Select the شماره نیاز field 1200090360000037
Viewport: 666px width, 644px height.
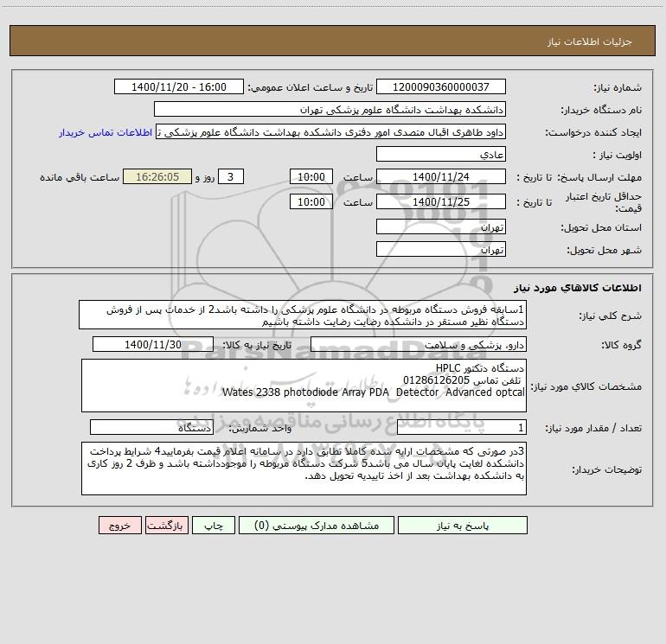click(441, 86)
